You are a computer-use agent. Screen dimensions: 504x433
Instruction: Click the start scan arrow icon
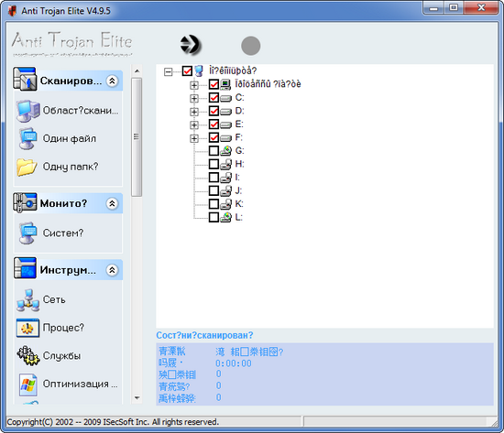(x=191, y=44)
